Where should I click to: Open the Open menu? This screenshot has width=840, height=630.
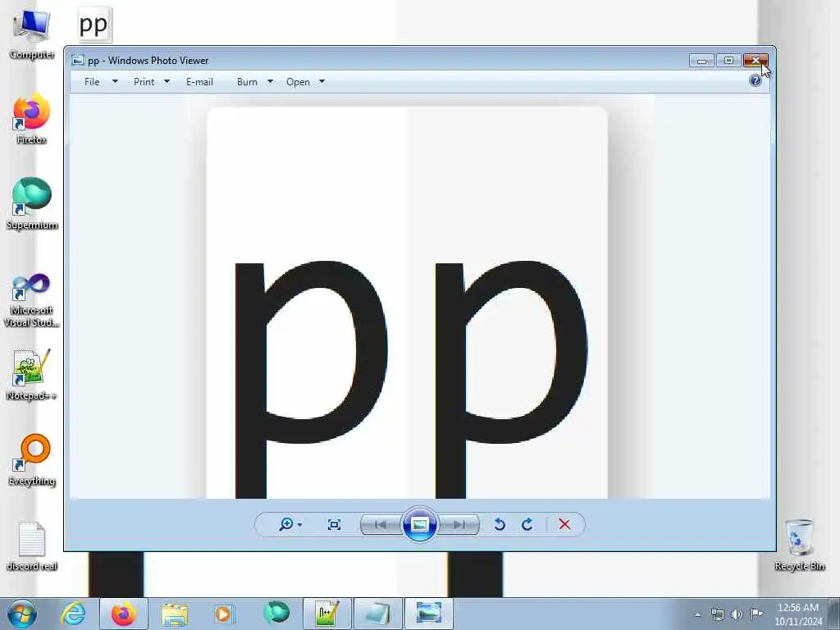coord(298,82)
